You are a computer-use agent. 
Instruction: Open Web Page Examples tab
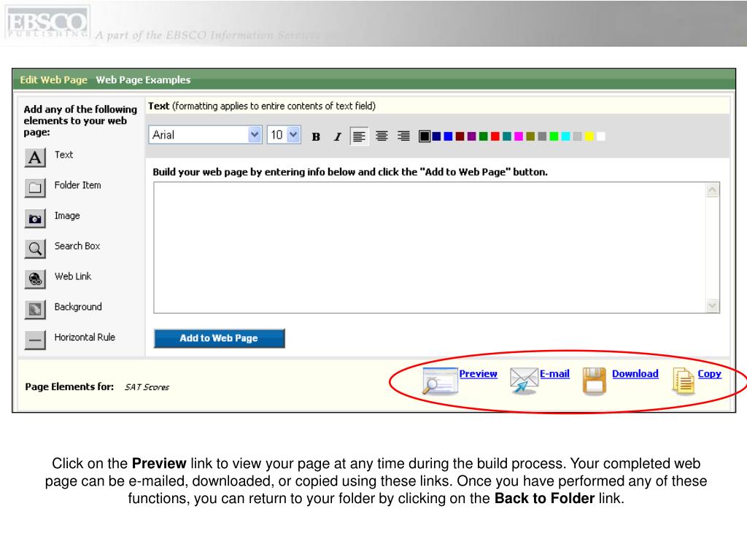143,80
